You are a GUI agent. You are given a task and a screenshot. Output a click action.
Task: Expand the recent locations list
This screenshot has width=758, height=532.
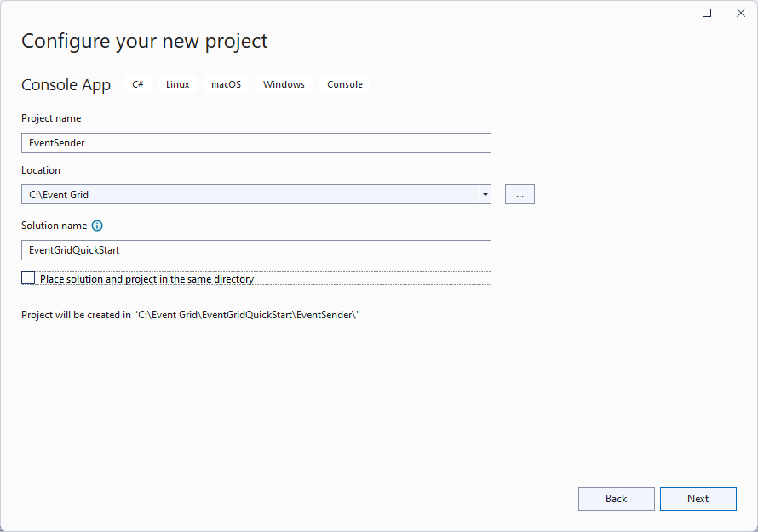click(484, 194)
